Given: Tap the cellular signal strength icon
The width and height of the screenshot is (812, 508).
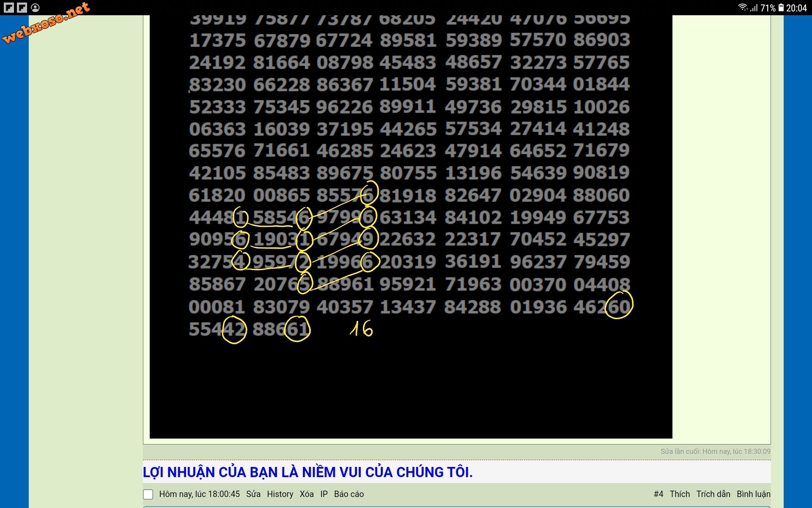Looking at the screenshot, I should tap(754, 8).
